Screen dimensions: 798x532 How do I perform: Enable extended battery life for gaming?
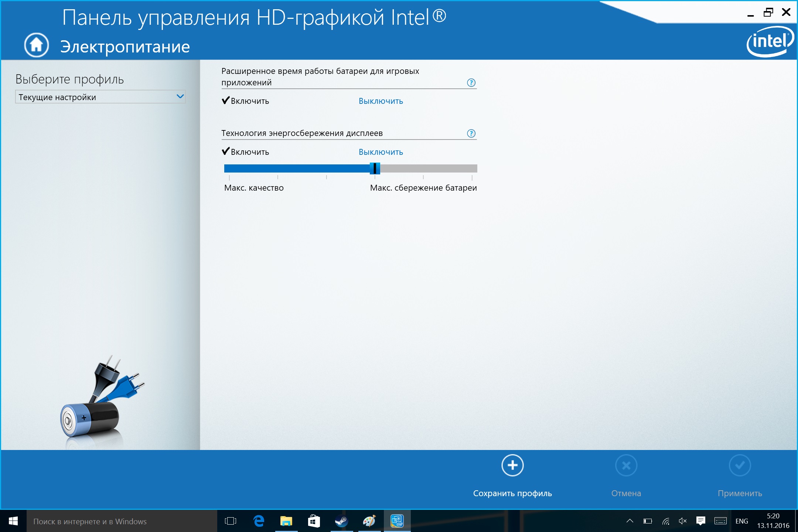(246, 101)
